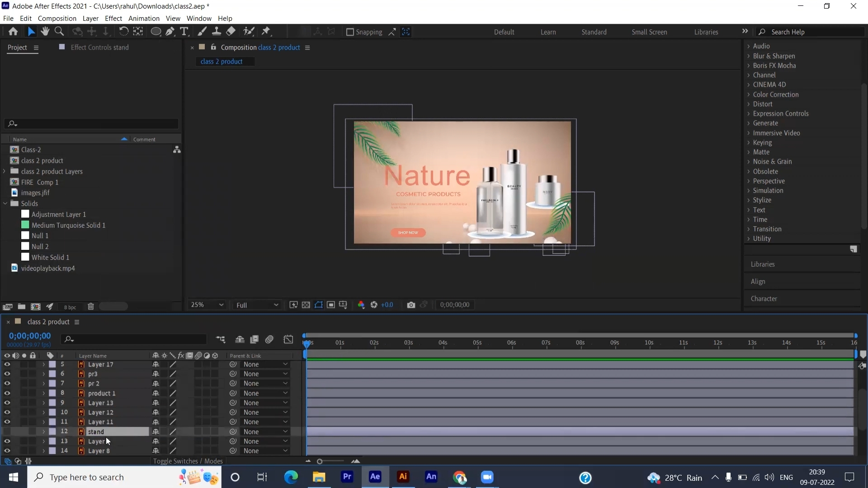The width and height of the screenshot is (868, 488).
Task: Click the current time 0;00;00;00 in timeline
Action: point(30,336)
